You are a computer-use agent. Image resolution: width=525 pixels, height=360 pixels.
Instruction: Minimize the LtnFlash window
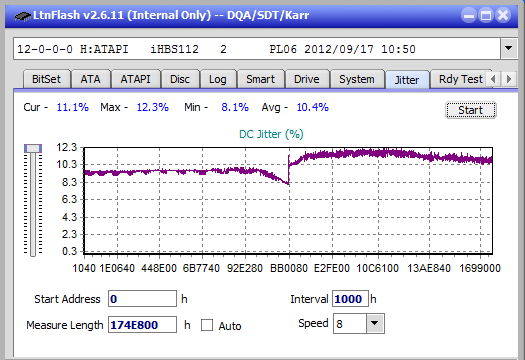[x=469, y=16]
